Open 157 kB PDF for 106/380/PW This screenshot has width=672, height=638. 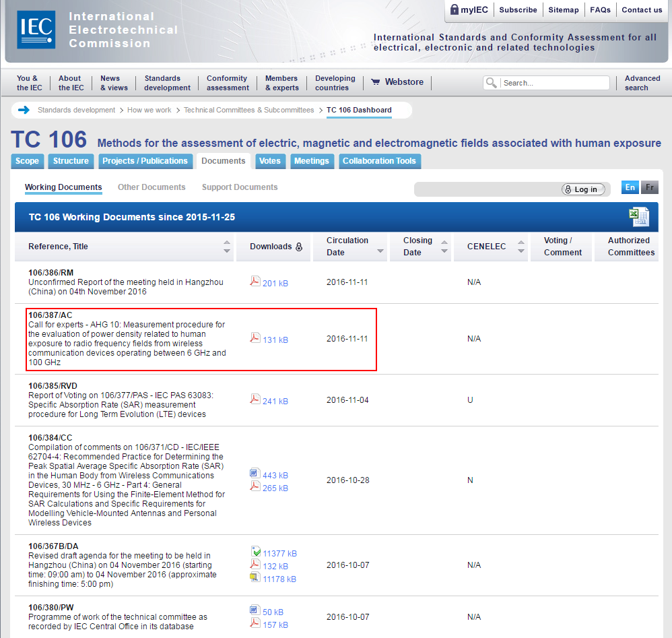click(x=269, y=625)
